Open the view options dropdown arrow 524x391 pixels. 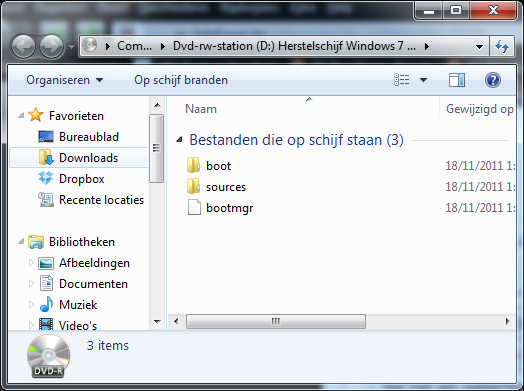click(423, 80)
